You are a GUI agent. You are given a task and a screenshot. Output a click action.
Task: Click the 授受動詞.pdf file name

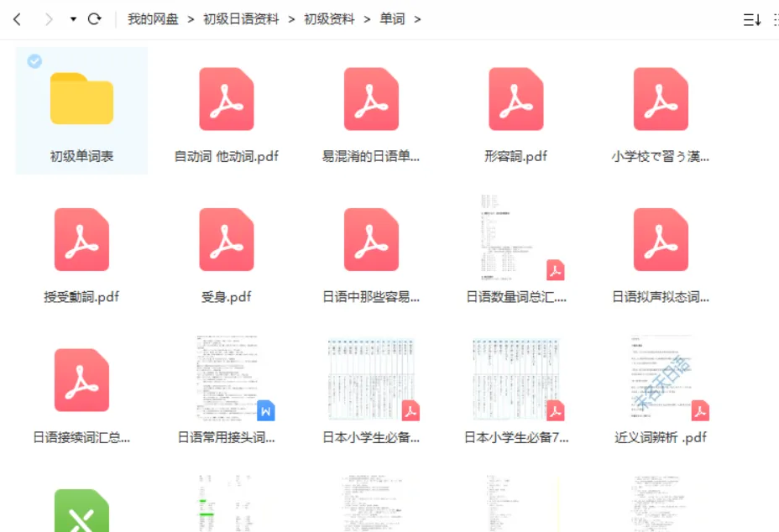click(81, 297)
